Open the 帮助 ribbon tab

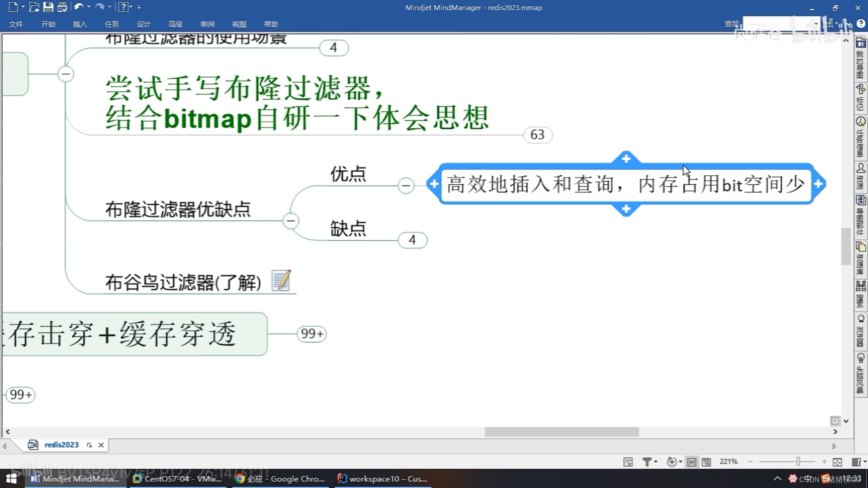click(271, 24)
